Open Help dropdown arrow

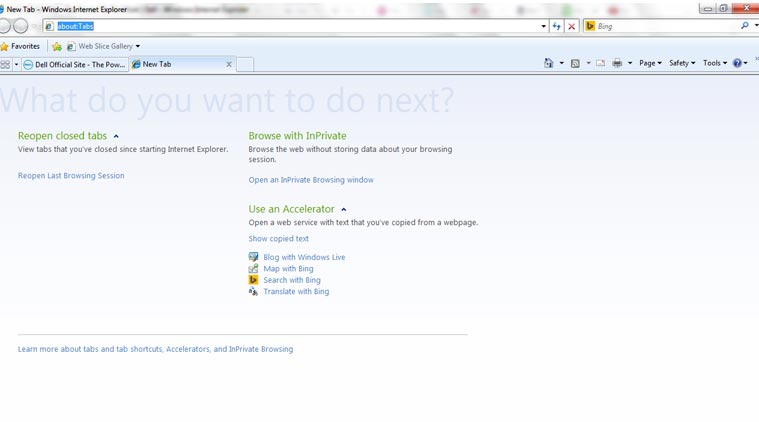[745, 63]
